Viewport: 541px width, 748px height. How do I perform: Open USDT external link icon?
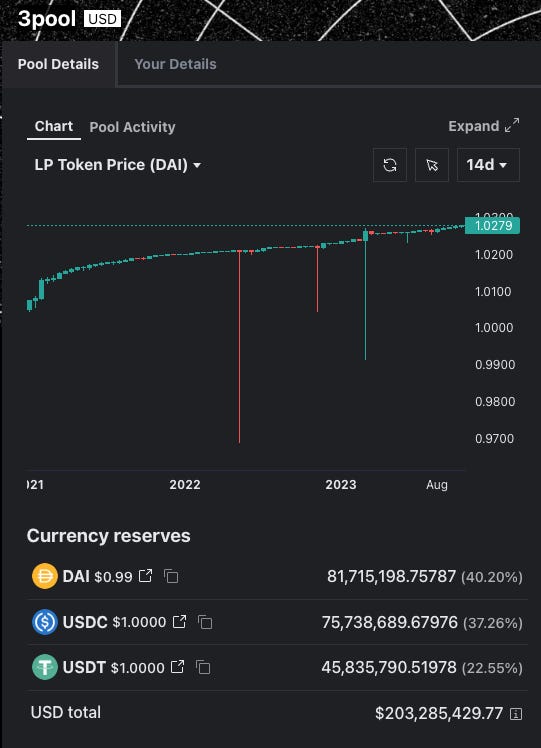pos(177,666)
